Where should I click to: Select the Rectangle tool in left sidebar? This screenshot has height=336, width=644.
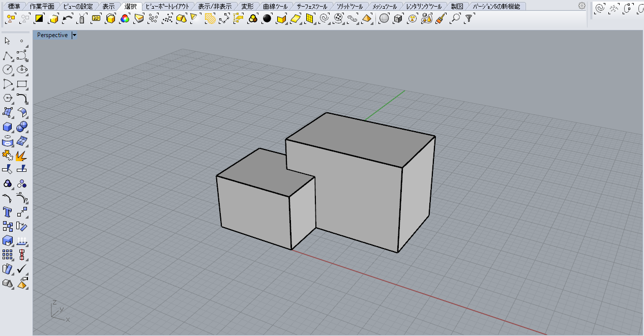click(22, 84)
